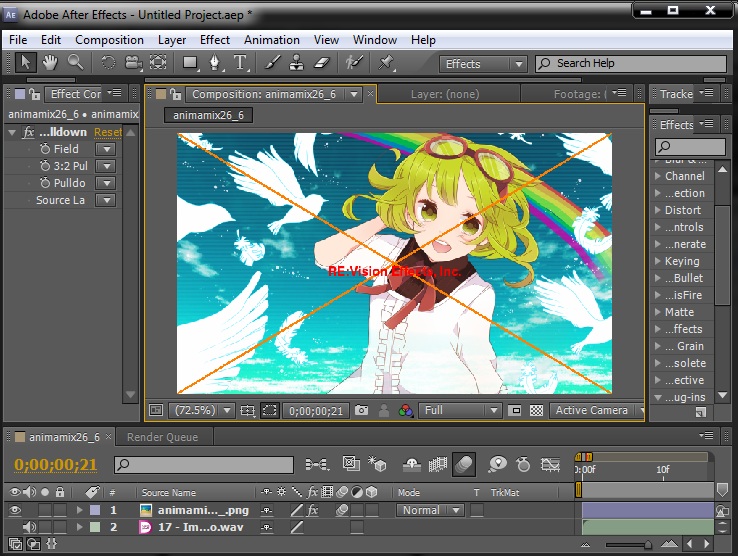The height and width of the screenshot is (556, 738).
Task: Toggle auto-keyframe stopwatch in timeline
Action: coord(523,465)
